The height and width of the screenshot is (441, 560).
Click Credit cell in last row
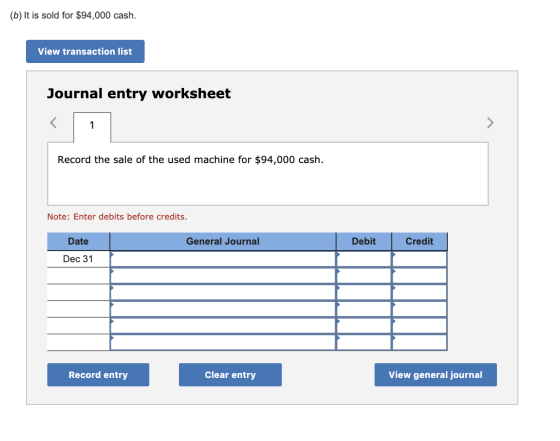419,342
